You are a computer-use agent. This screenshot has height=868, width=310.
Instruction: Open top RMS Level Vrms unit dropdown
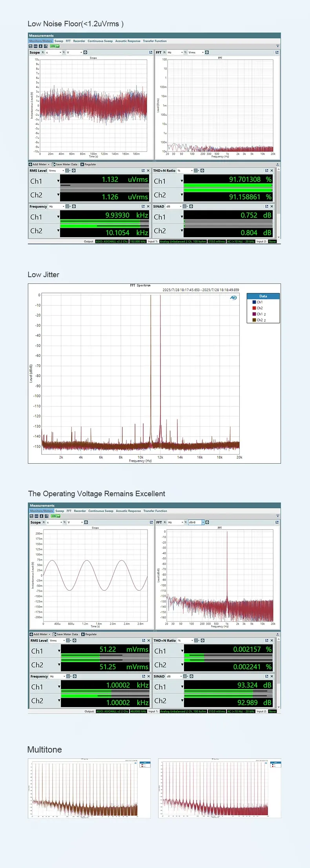tap(63, 171)
